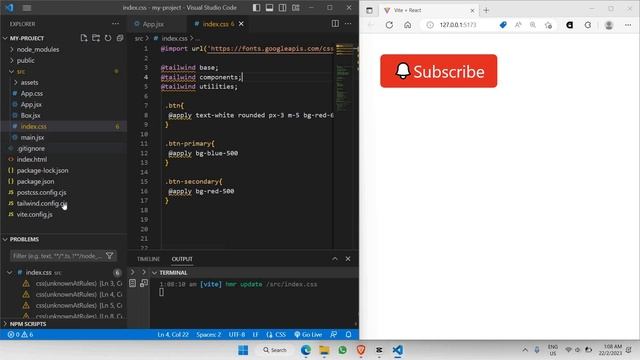The width and height of the screenshot is (640, 360).
Task: Collapse the PROBLEMS section
Action: click(x=24, y=239)
